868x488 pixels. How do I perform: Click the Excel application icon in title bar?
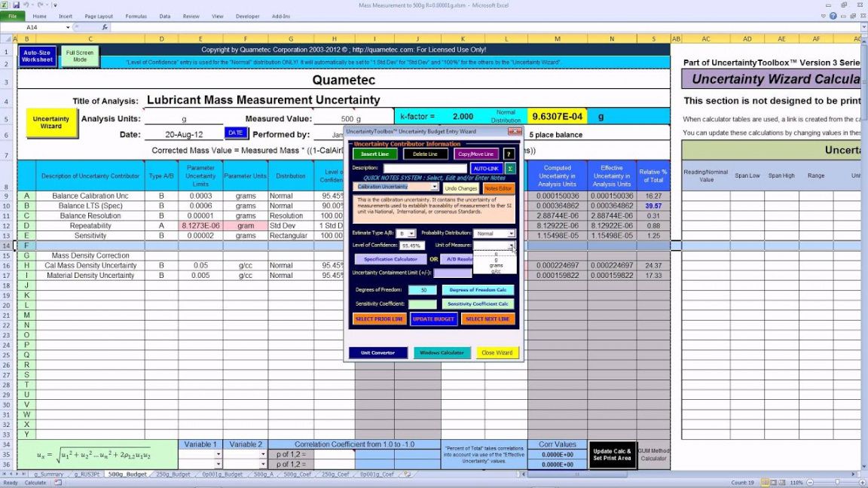point(5,5)
